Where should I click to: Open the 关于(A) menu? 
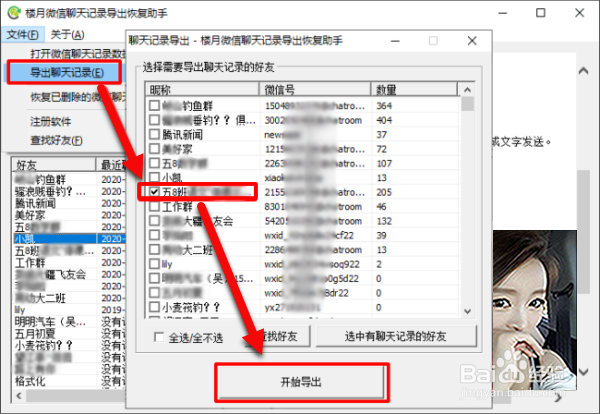[x=67, y=34]
